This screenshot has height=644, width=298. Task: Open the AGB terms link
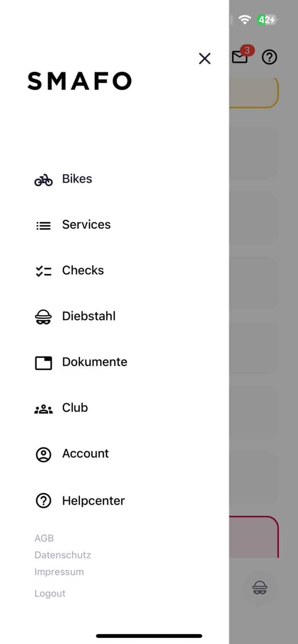44,538
